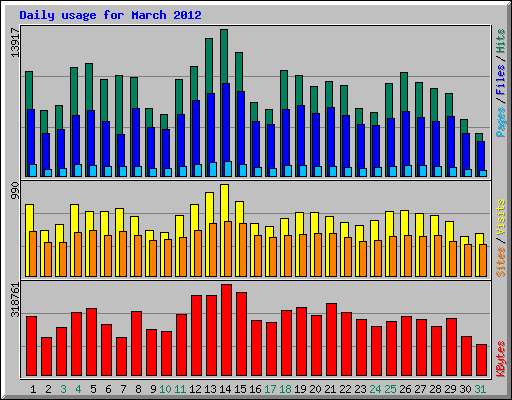
Task: Click day label 11 on the x-axis
Action: pyautogui.click(x=180, y=389)
